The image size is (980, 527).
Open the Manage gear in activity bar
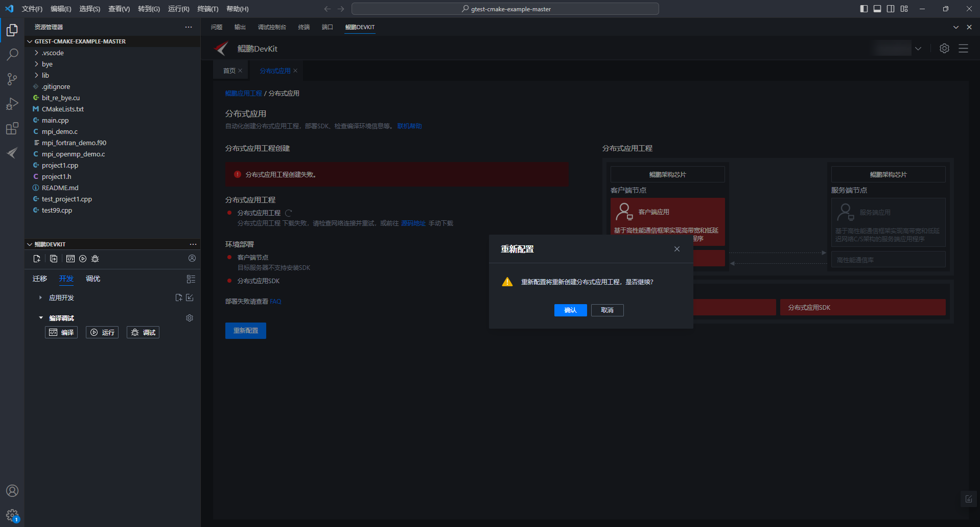pyautogui.click(x=12, y=515)
